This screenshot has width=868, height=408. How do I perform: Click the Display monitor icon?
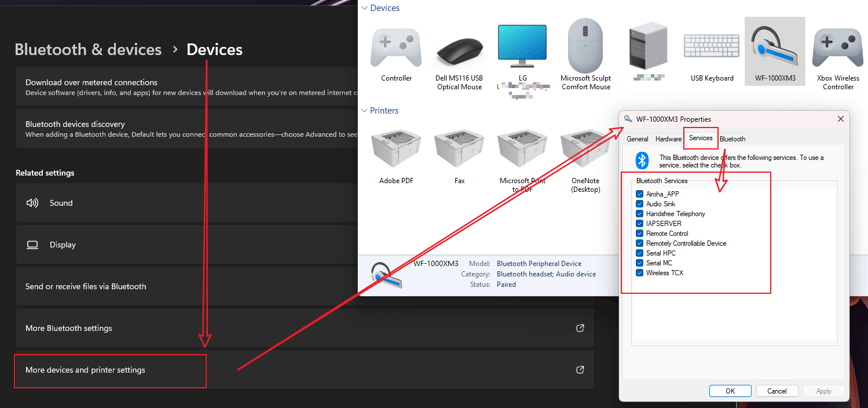point(32,245)
